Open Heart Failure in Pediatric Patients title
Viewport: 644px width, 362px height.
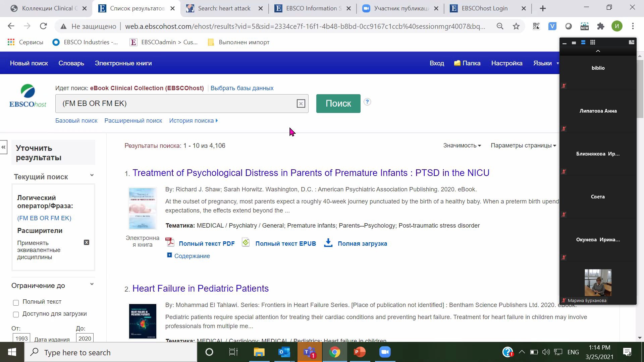coord(201,288)
